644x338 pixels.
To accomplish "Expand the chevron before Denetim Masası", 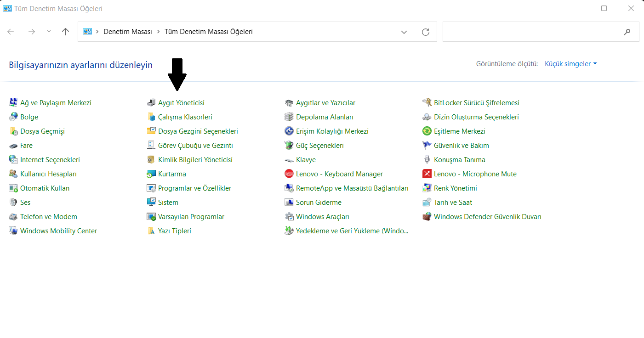I will click(97, 32).
